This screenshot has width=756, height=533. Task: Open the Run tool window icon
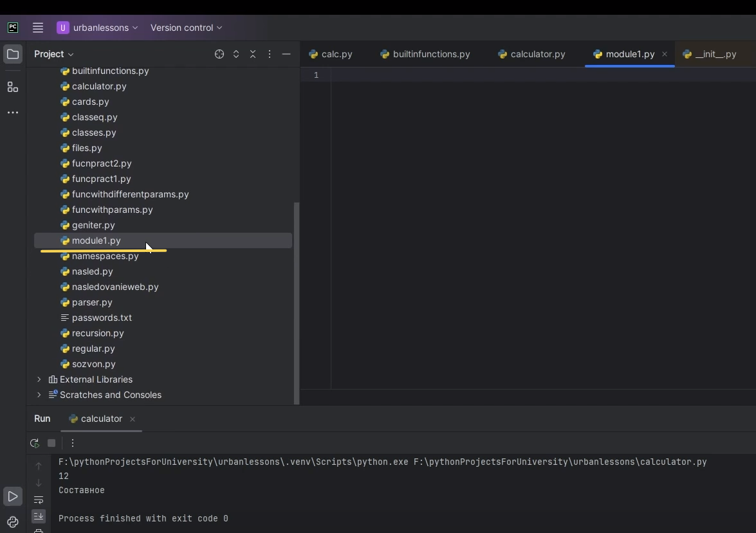point(13,496)
